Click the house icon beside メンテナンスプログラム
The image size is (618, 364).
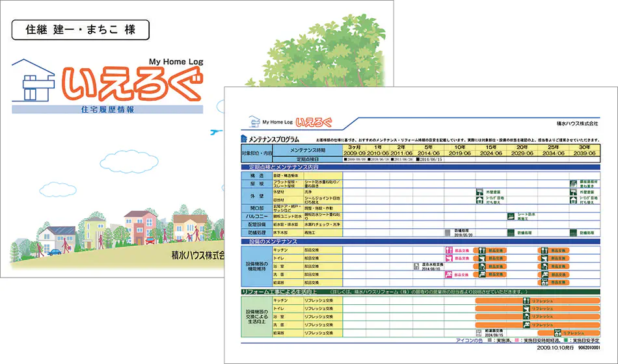click(x=244, y=138)
